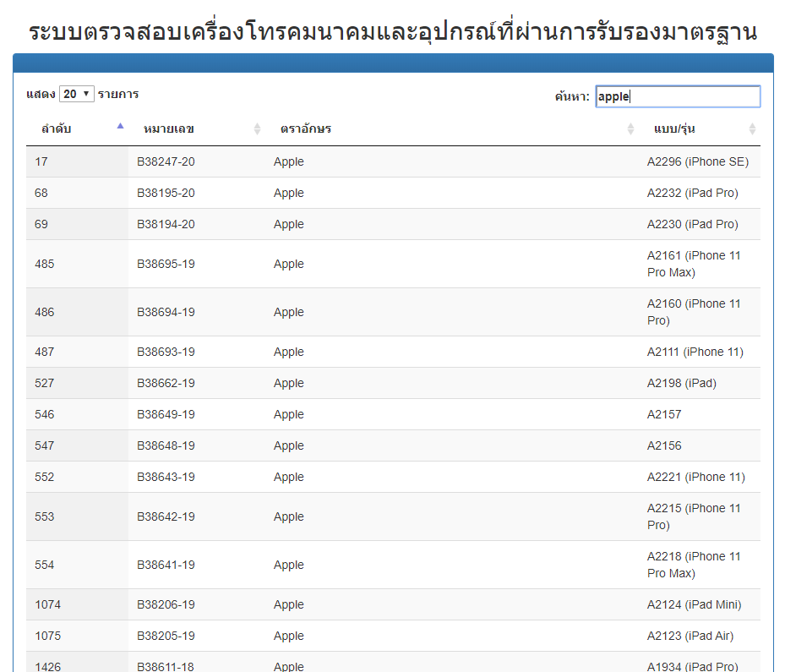Click sort arrows icon in ตราอักษร column
785x672 pixels.
pyautogui.click(x=630, y=129)
